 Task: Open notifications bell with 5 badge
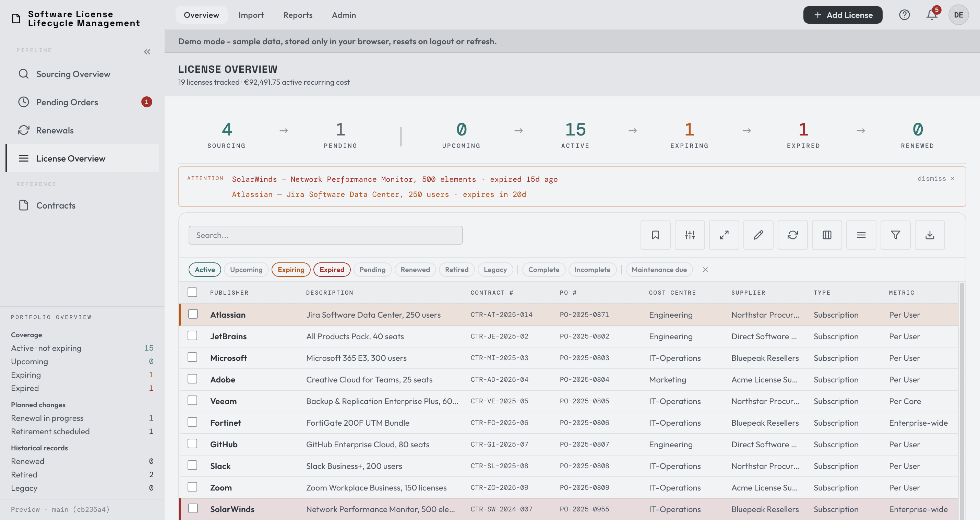(931, 15)
